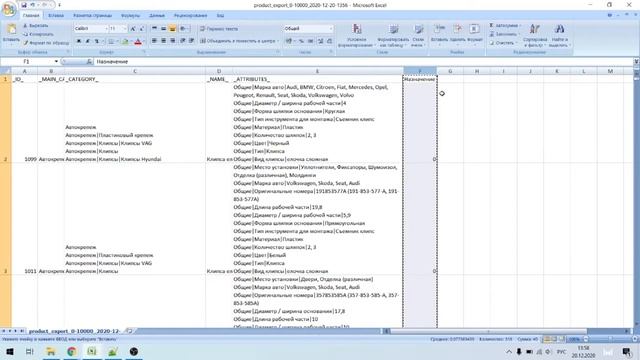Decrease decimal places

tap(329, 41)
